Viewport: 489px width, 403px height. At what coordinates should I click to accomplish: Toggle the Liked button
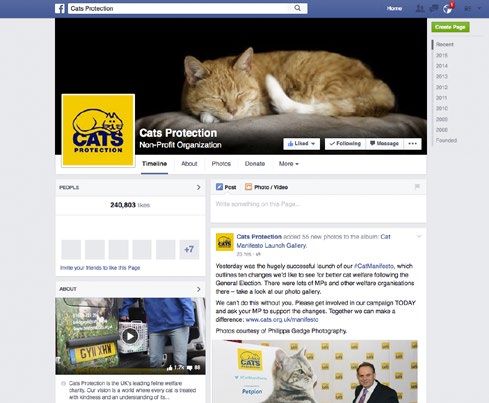[x=301, y=144]
